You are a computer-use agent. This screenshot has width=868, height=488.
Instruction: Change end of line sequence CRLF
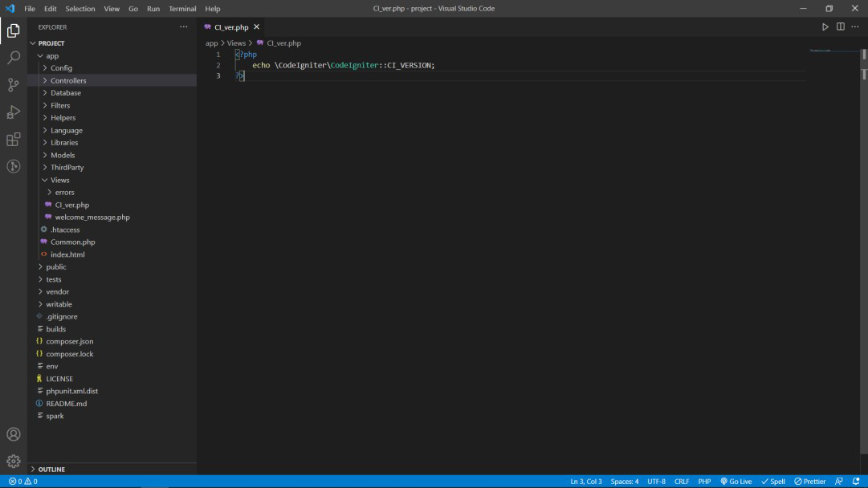click(x=682, y=482)
